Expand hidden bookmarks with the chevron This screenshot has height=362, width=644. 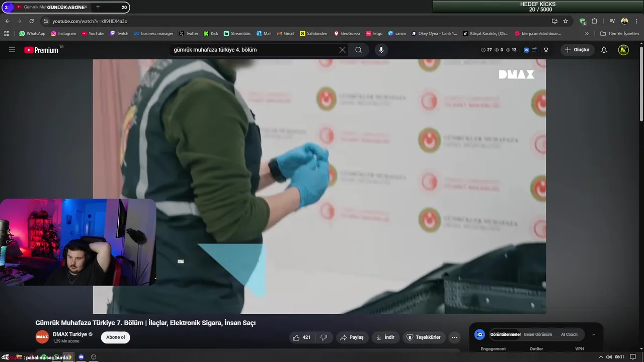click(587, 34)
